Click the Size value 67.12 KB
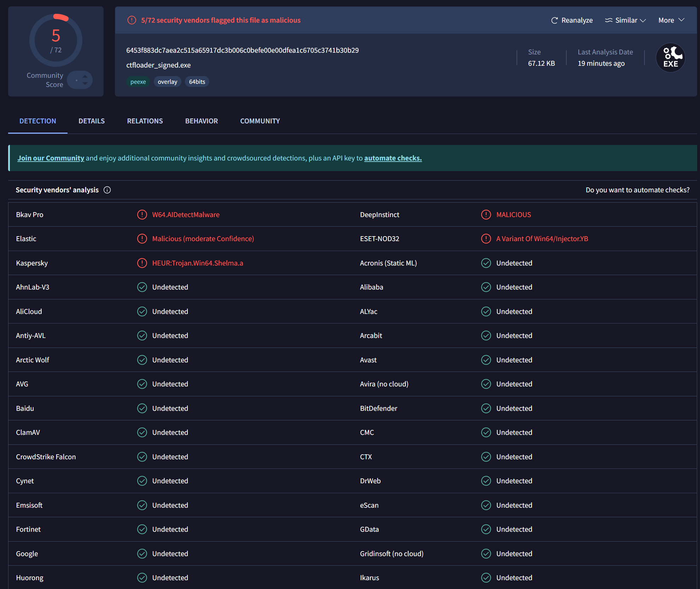The height and width of the screenshot is (589, 700). pyautogui.click(x=541, y=63)
